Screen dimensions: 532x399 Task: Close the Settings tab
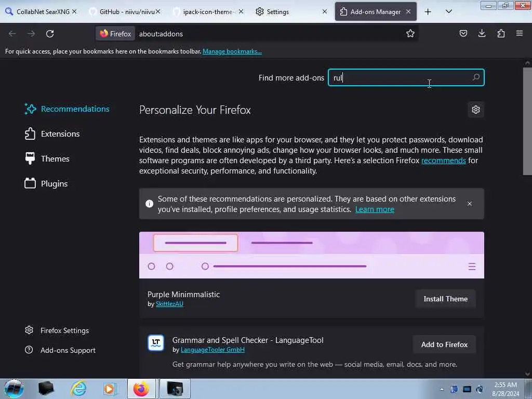(324, 11)
